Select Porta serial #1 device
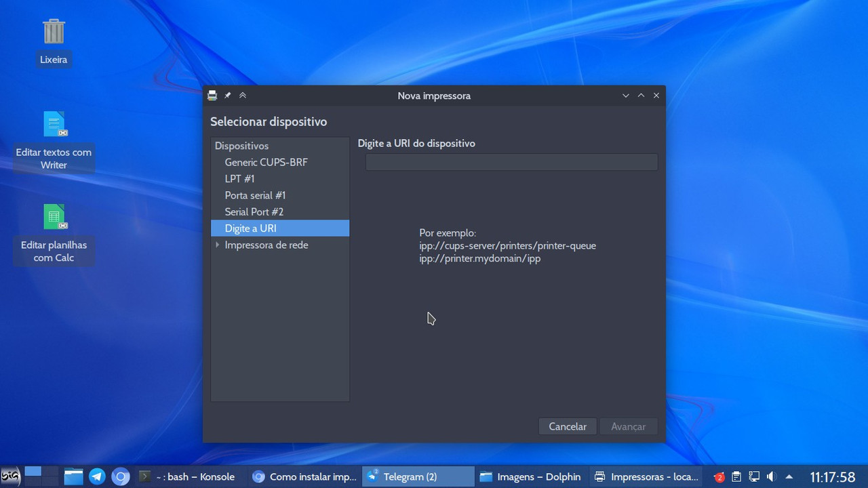Screen dimensions: 868x488 (280, 195)
